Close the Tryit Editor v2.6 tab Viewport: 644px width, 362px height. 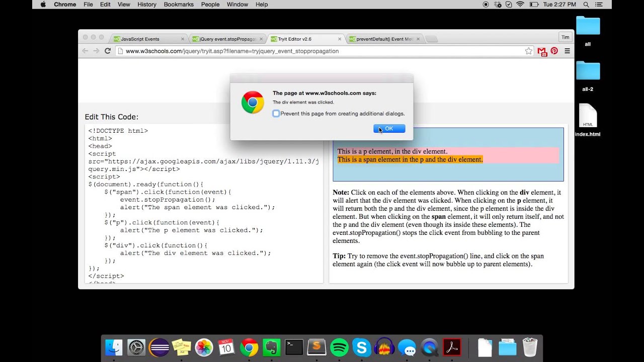pyautogui.click(x=340, y=39)
